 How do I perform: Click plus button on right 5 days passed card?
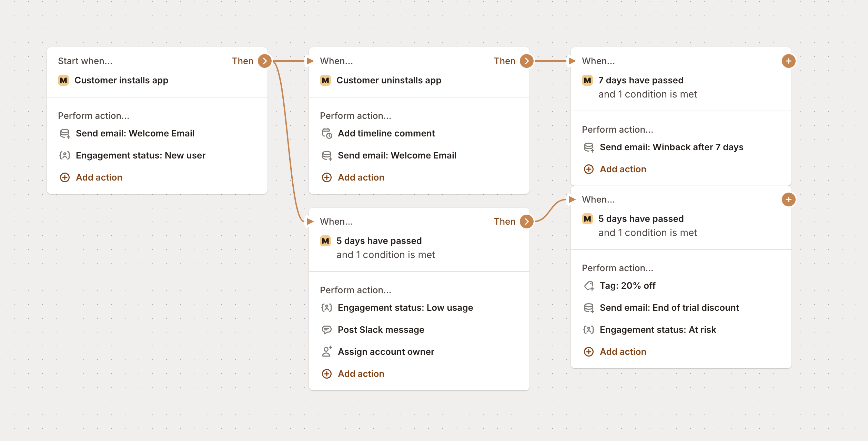click(x=788, y=199)
